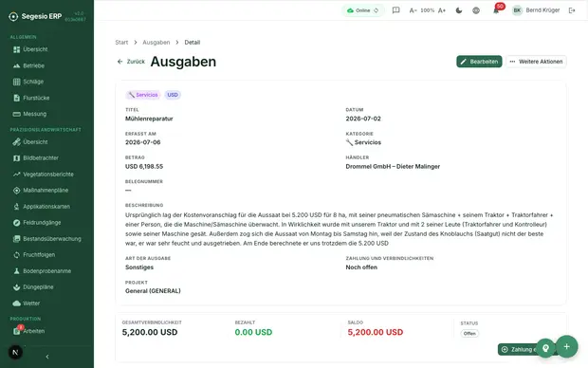588x368 pixels.
Task: Click the Offen status badge
Action: pyautogui.click(x=469, y=334)
